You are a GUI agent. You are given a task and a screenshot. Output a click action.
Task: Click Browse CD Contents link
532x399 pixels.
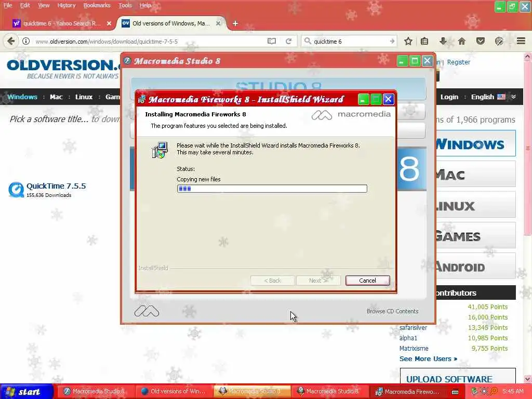[392, 311]
